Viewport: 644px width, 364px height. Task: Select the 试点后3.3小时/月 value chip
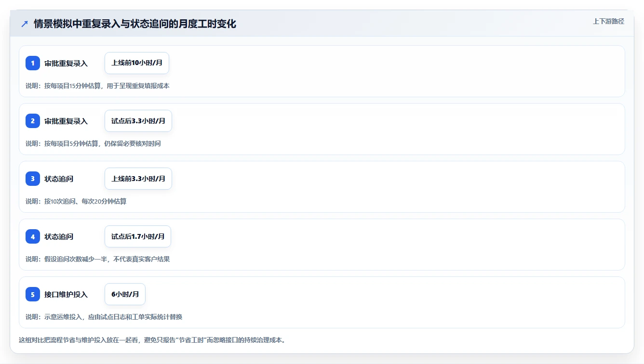138,121
